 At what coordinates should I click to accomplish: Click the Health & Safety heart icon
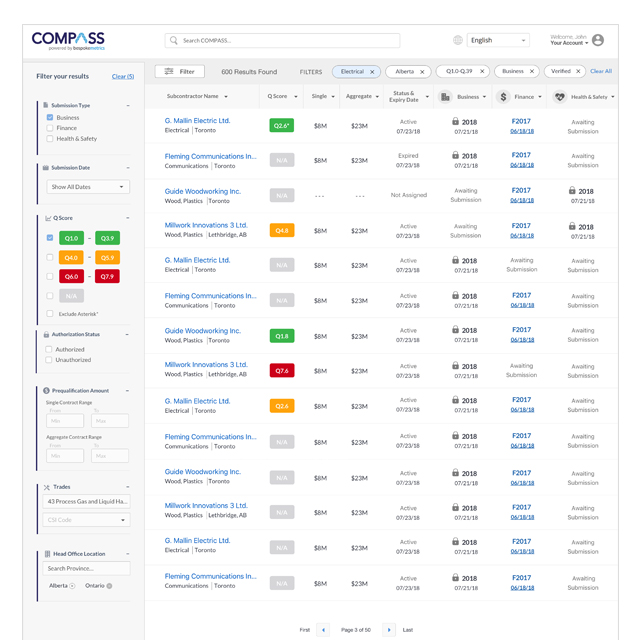(x=560, y=97)
